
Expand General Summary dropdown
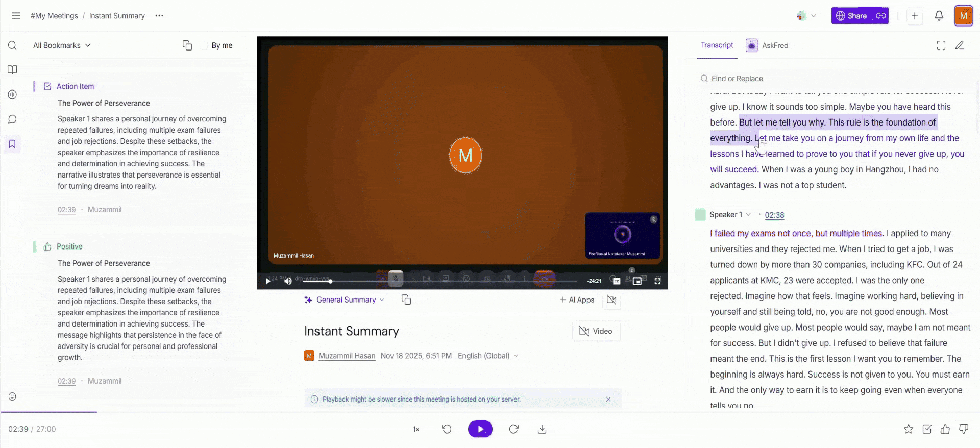pyautogui.click(x=344, y=300)
